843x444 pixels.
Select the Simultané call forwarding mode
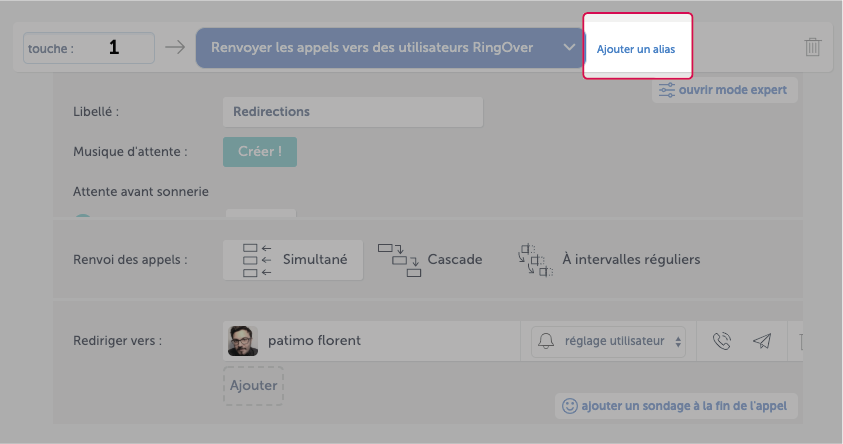click(x=293, y=260)
